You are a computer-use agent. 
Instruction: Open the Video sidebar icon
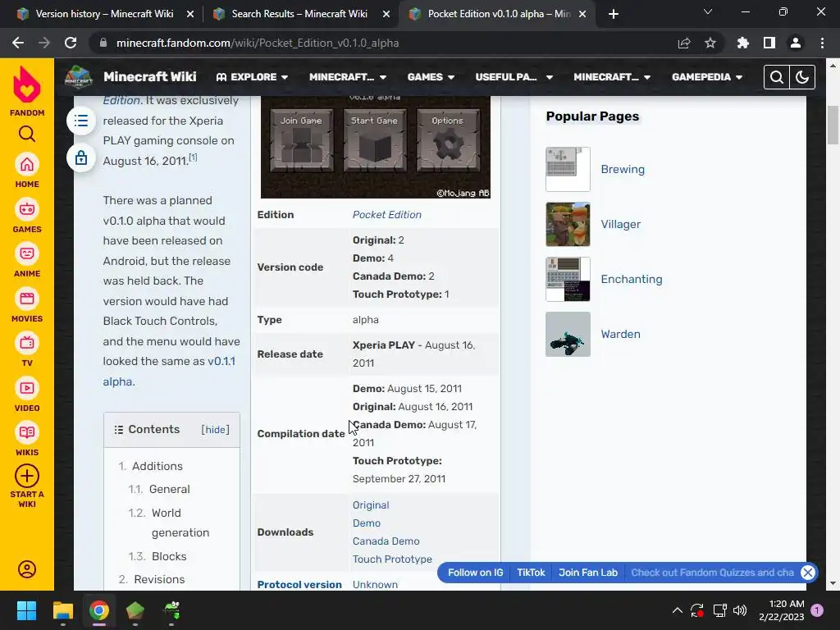[27, 388]
